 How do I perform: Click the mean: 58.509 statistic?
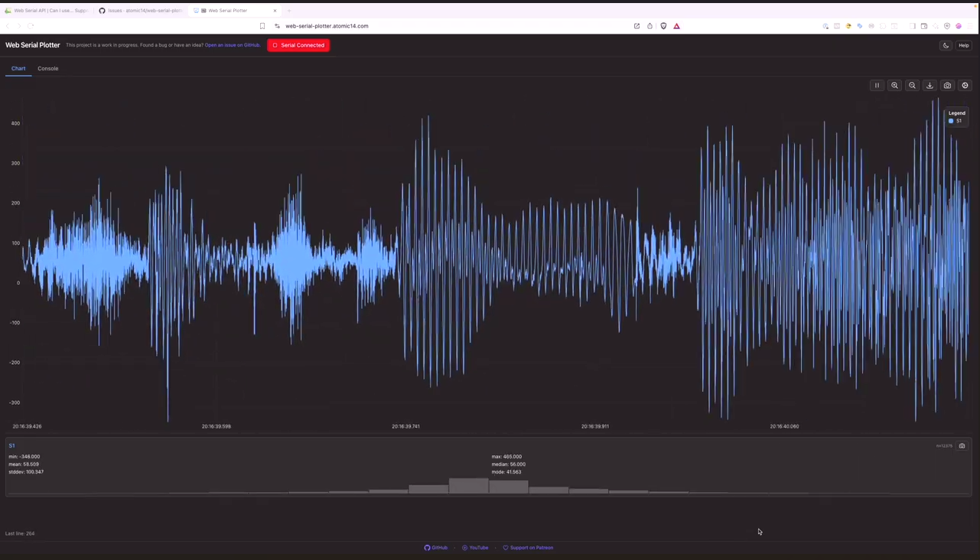tap(24, 464)
